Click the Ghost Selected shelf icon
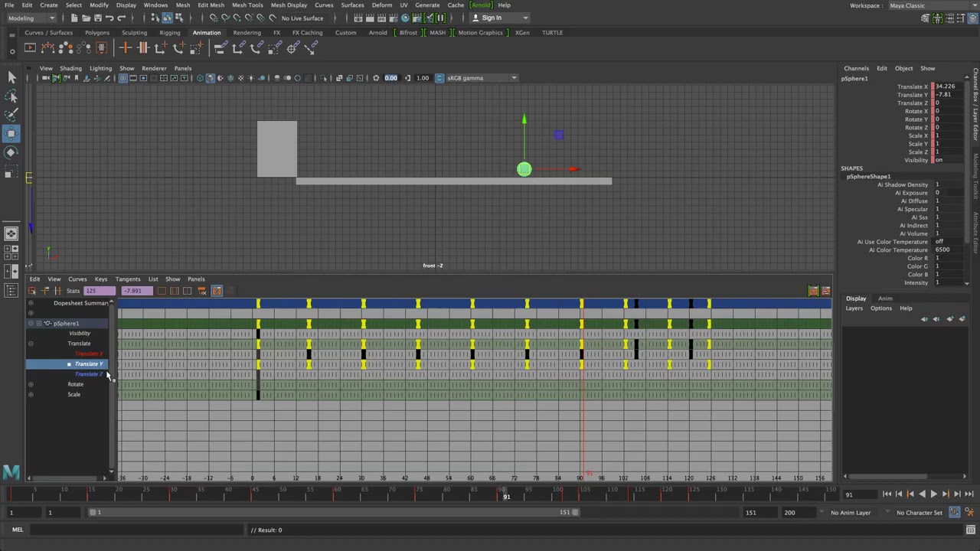The width and height of the screenshot is (980, 551). click(67, 48)
